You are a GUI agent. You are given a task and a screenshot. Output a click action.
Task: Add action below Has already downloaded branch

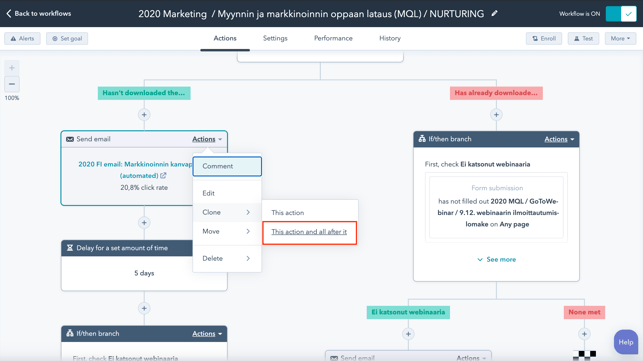click(496, 115)
